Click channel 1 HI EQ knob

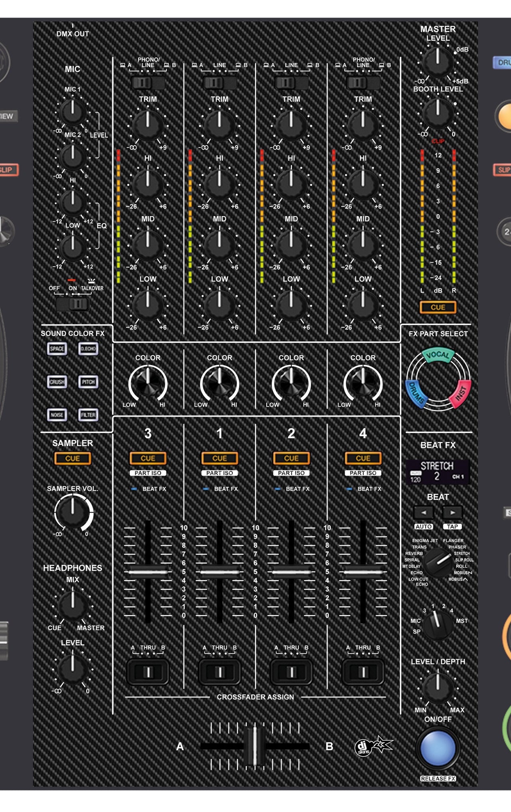coord(220,185)
